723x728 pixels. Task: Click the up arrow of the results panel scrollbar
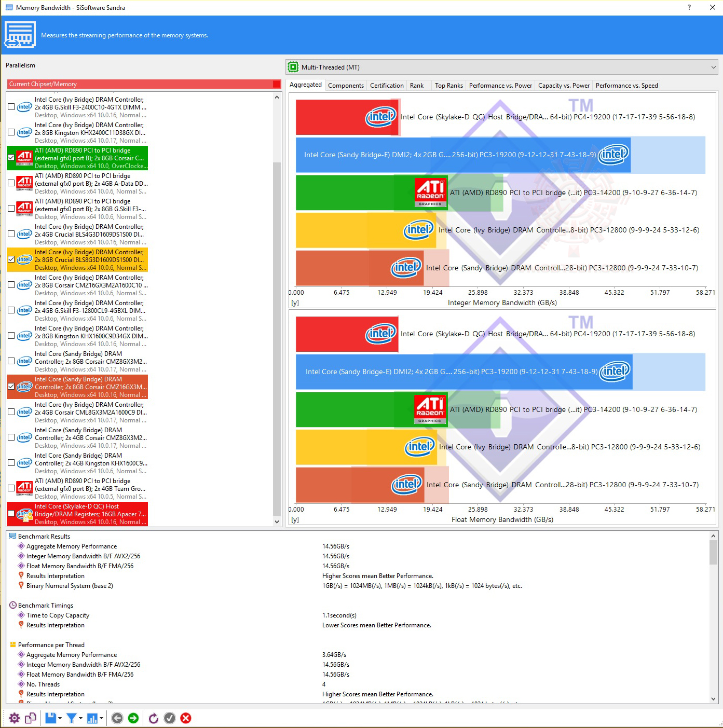point(714,536)
